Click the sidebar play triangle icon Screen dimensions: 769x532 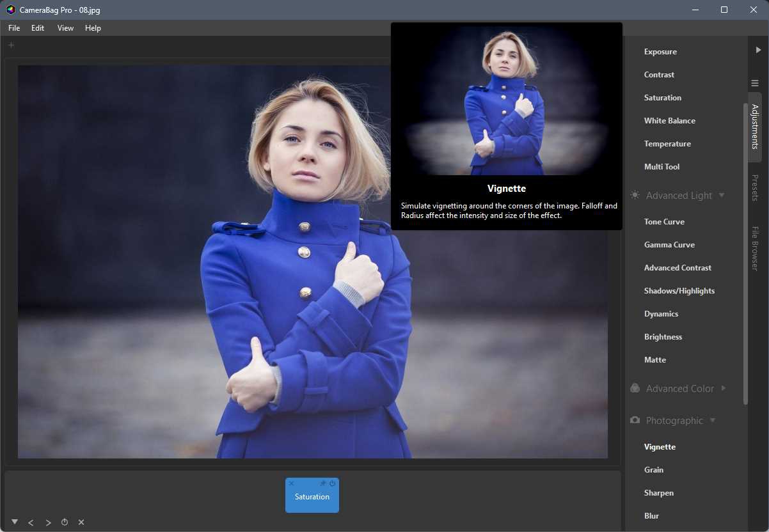[x=758, y=50]
